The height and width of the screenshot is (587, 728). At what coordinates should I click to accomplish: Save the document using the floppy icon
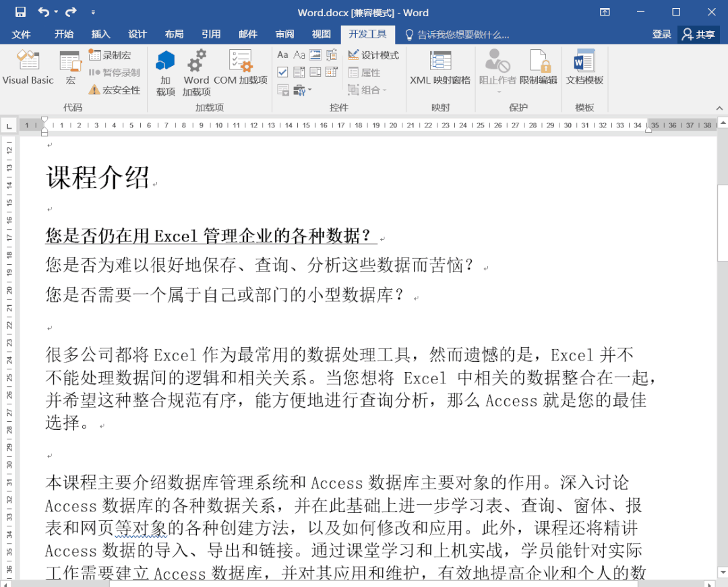click(20, 12)
